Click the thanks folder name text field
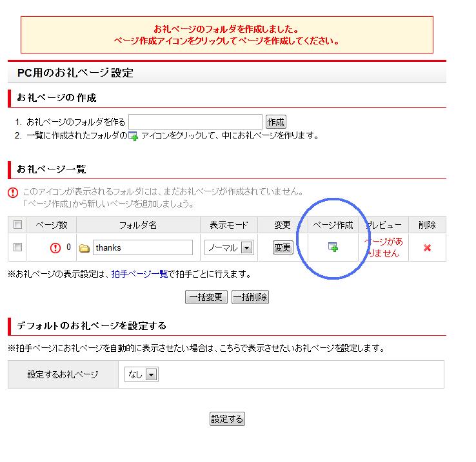Viewport: 476px width, 462px height. pyautogui.click(x=143, y=248)
